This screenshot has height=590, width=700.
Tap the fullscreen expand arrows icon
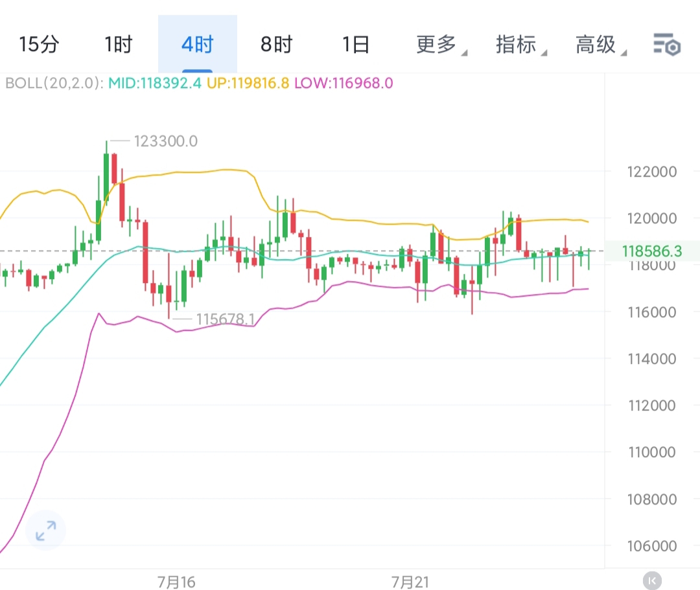(x=45, y=531)
